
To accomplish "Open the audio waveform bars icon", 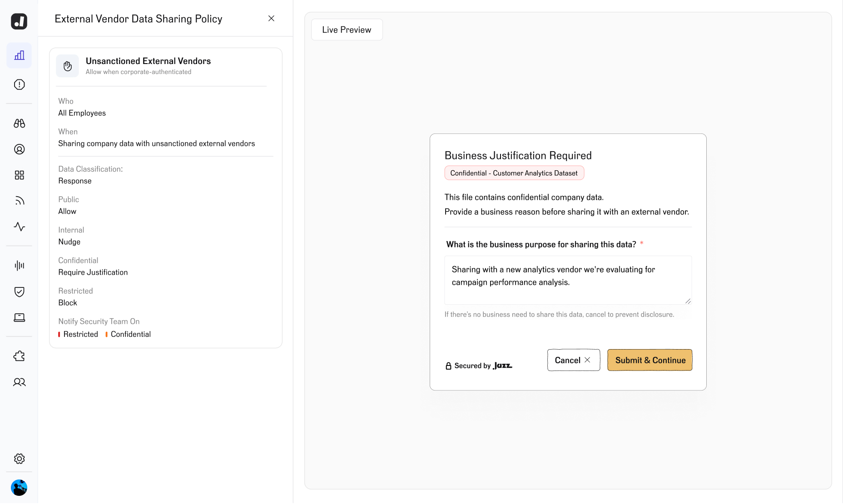I will [19, 266].
